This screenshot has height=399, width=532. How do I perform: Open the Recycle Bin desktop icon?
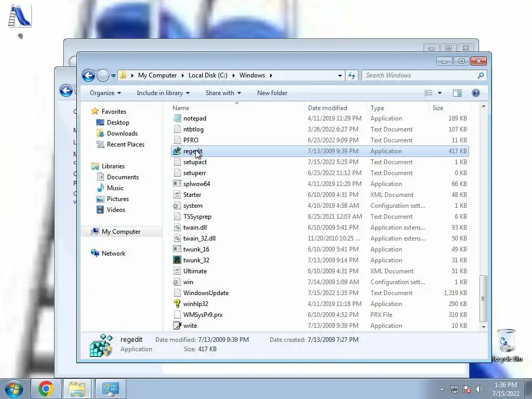[507, 345]
